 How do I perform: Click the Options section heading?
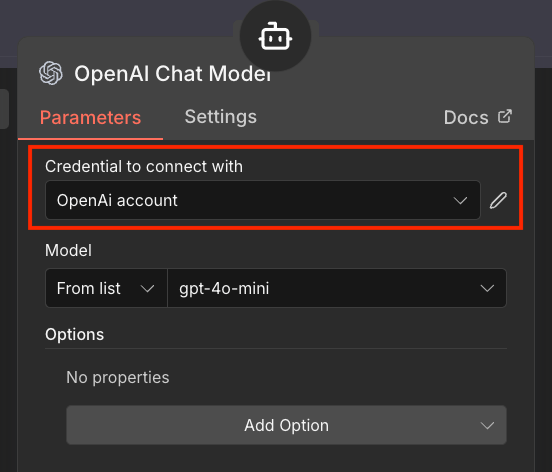pyautogui.click(x=75, y=334)
